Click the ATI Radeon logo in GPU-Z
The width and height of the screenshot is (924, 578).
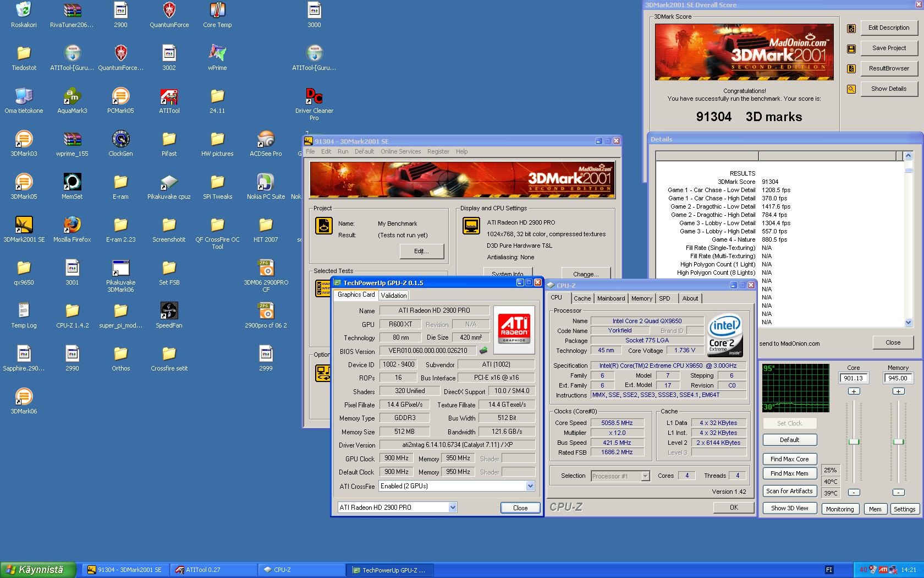pyautogui.click(x=514, y=329)
